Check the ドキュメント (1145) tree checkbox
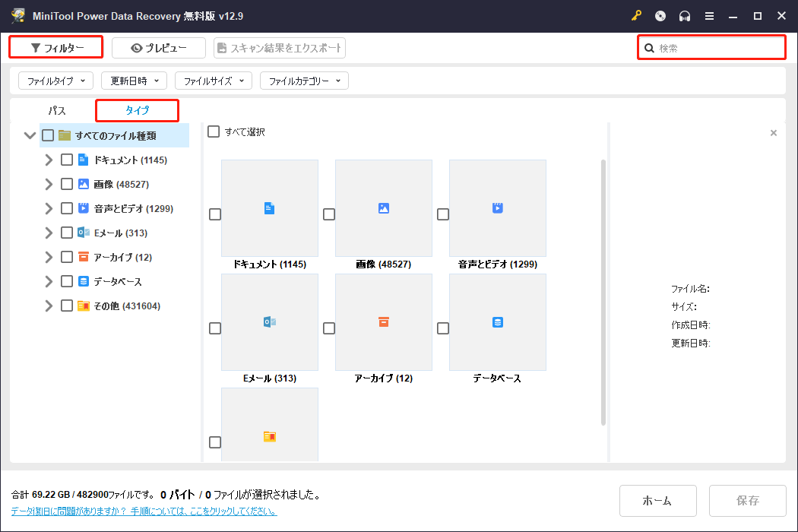The height and width of the screenshot is (532, 798). click(67, 160)
